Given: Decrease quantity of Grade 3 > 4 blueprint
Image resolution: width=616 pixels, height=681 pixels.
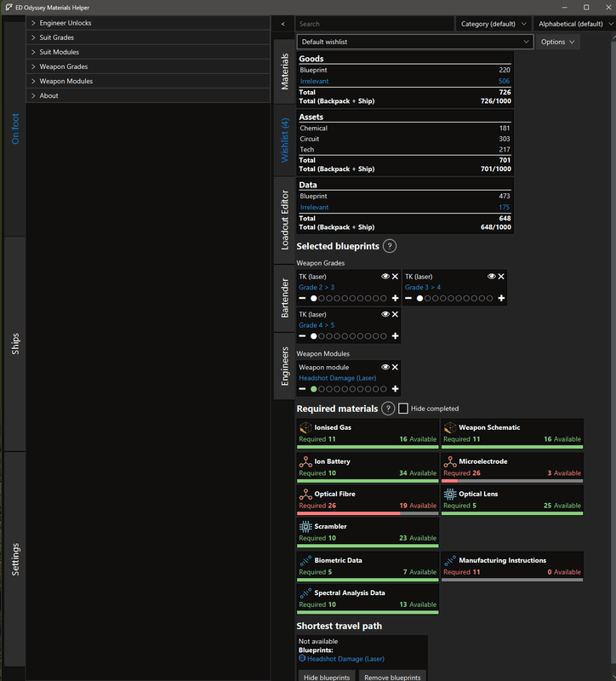Looking at the screenshot, I should tap(408, 299).
